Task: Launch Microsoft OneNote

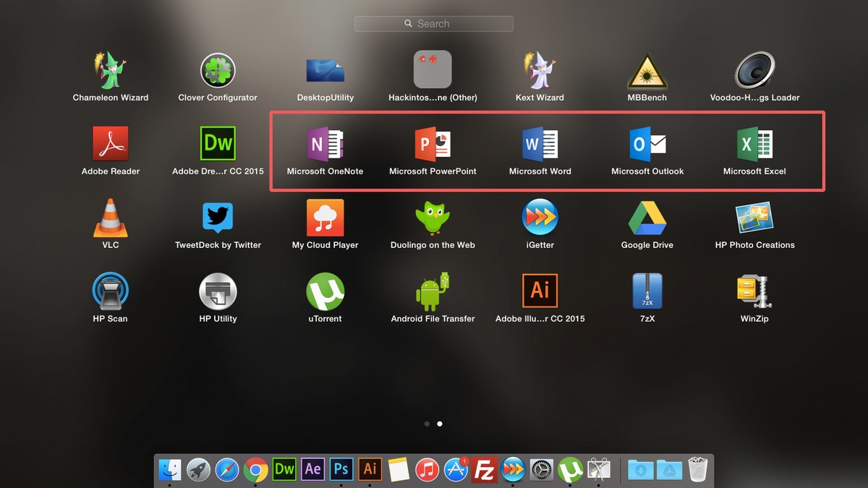Action: [x=325, y=145]
